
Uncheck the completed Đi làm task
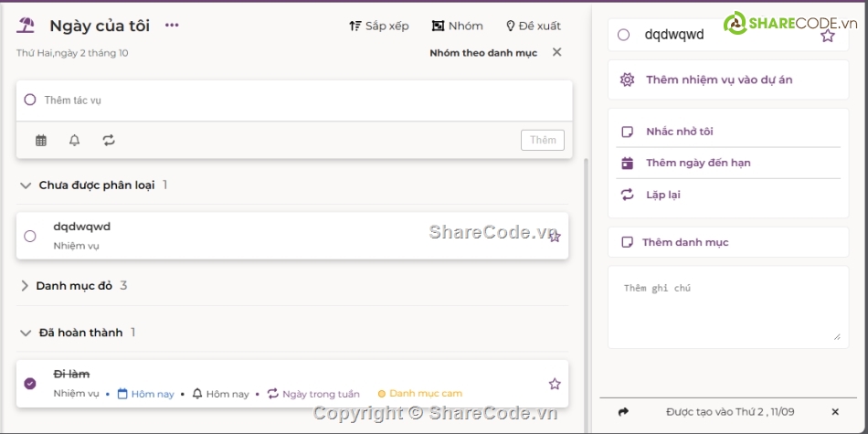click(30, 384)
